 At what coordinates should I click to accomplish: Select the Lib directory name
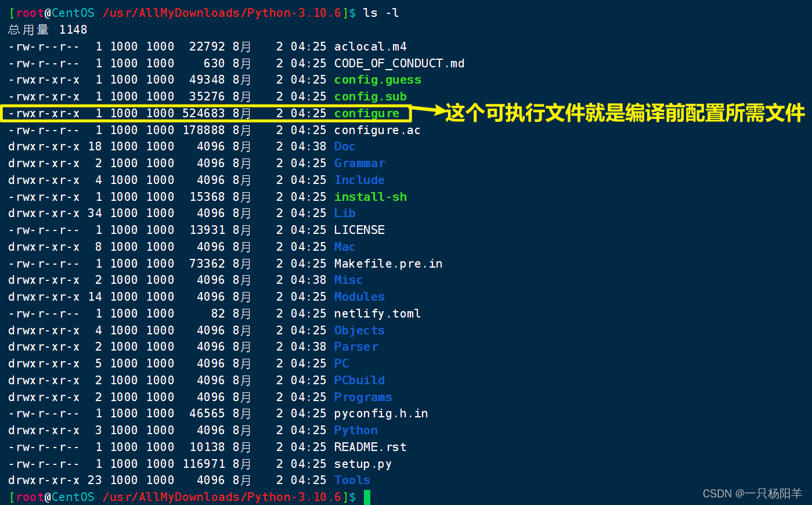(345, 214)
